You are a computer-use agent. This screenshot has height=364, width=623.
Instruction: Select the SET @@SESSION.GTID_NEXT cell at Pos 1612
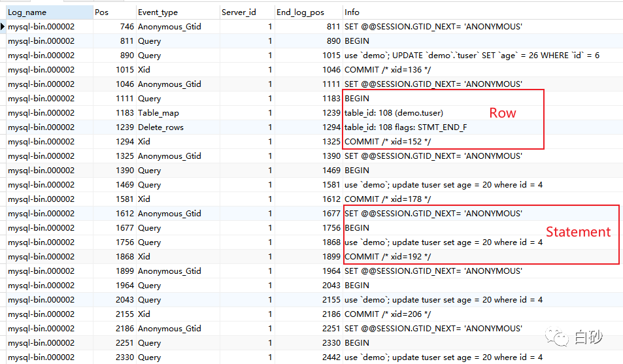pyautogui.click(x=482, y=214)
